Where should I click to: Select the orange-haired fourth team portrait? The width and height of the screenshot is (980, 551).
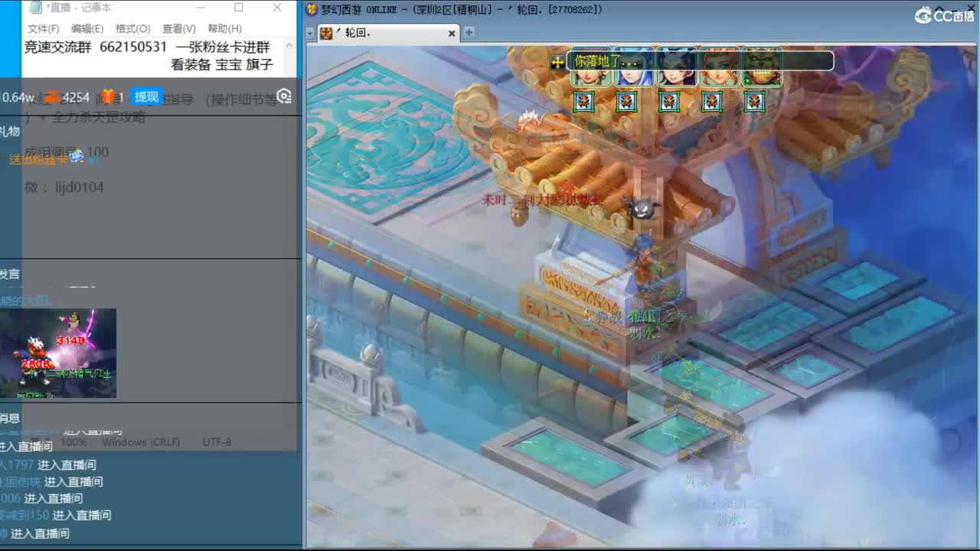720,68
